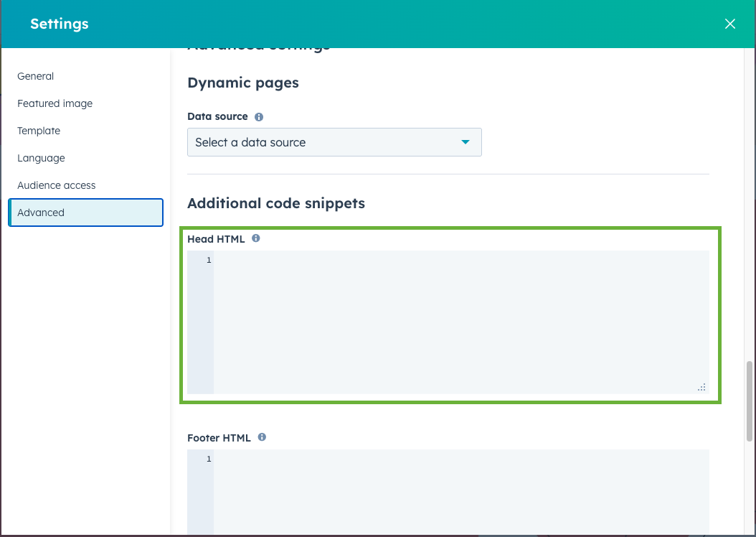
Task: Click inside the Footer HTML code editor
Action: [459, 495]
